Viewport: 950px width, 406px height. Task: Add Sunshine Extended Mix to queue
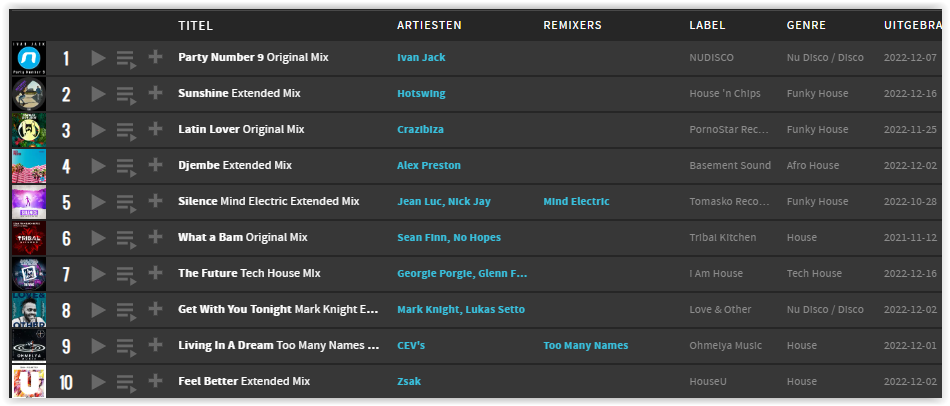(126, 95)
